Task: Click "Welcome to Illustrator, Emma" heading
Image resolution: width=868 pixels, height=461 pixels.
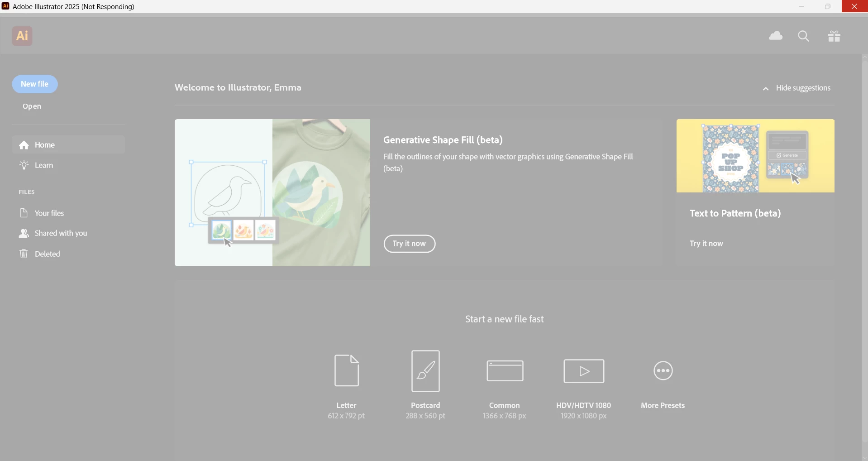Action: pos(238,87)
